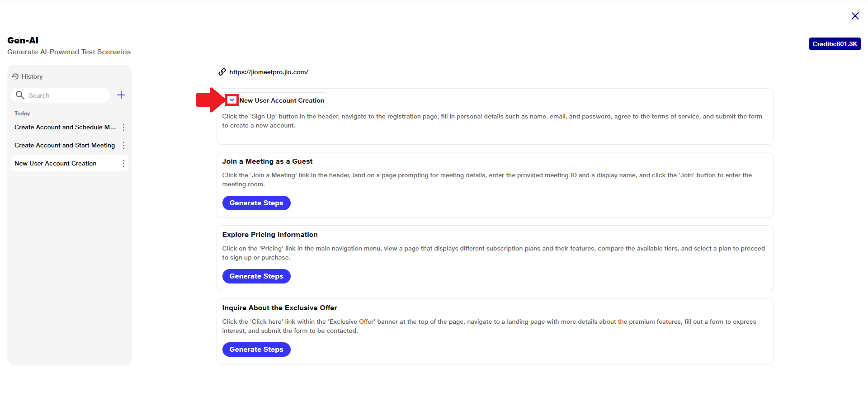This screenshot has width=868, height=397.
Task: Click the search magnifier icon in History
Action: [x=20, y=95]
